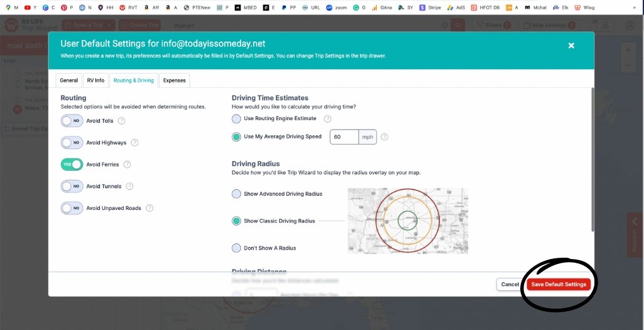Open the 'SY' bookmark
This screenshot has height=330, width=644.
pyautogui.click(x=406, y=8)
